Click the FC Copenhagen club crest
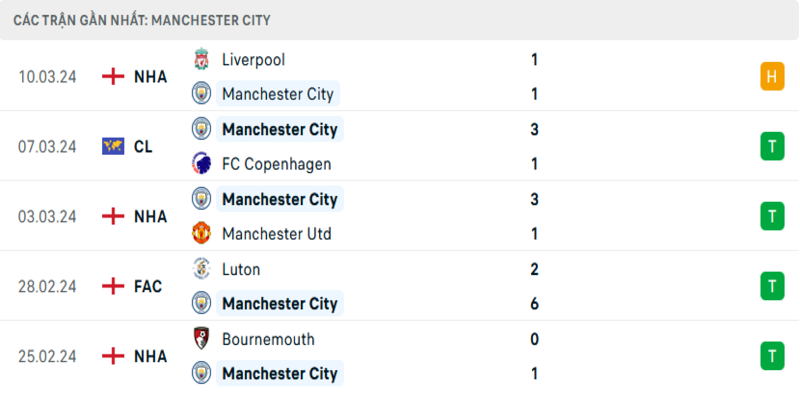Screen dimensions: 800x400 (202, 164)
